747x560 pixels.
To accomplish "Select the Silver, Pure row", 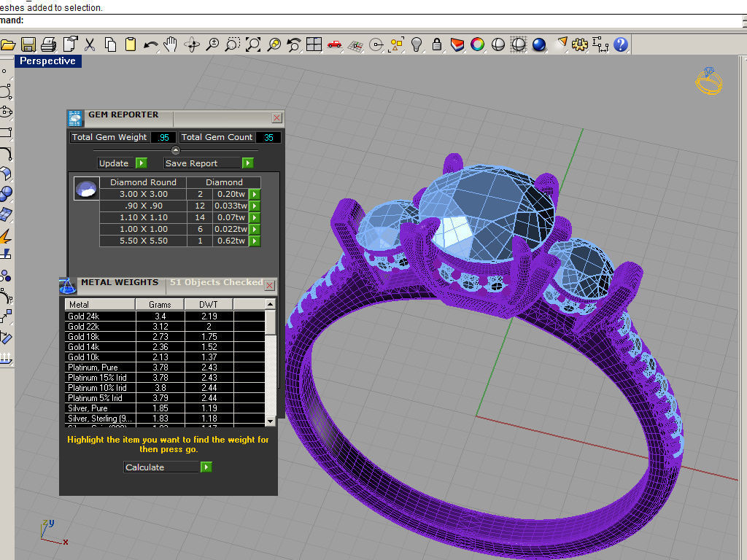I will (165, 408).
